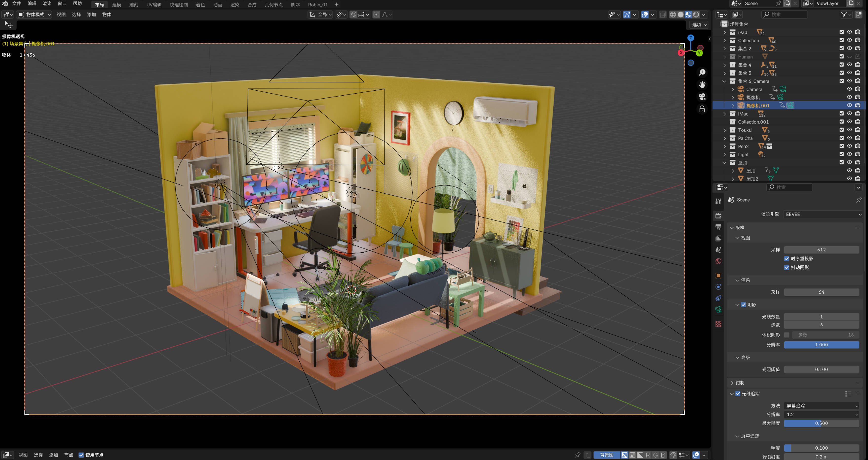868x460 pixels.
Task: Open the World properties tab icon
Action: pyautogui.click(x=718, y=261)
